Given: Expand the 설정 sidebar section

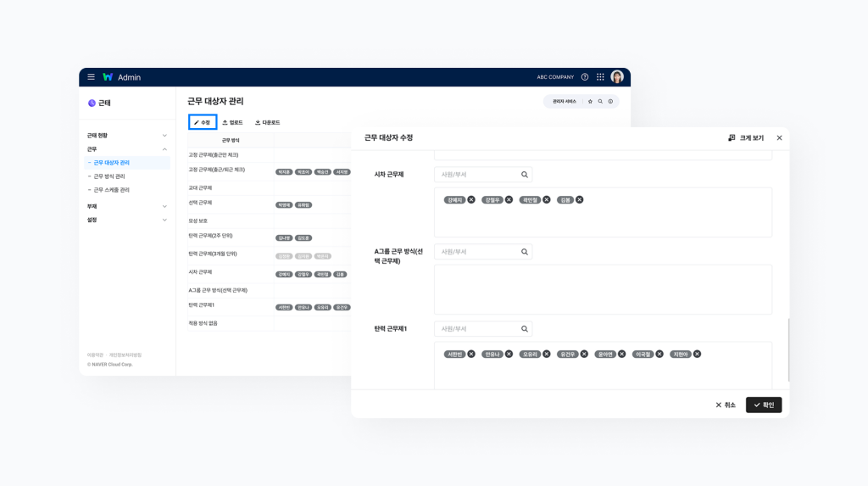Looking at the screenshot, I should tap(164, 221).
